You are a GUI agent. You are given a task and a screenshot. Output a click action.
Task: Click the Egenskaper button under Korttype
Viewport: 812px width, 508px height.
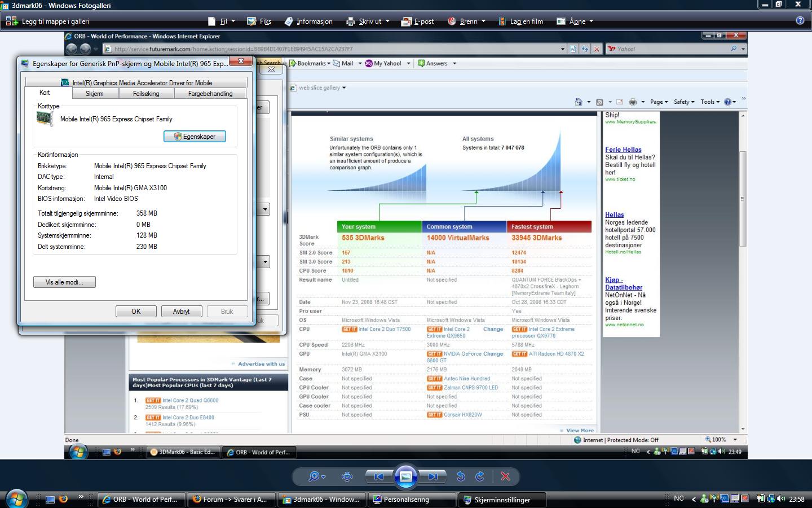pyautogui.click(x=195, y=137)
